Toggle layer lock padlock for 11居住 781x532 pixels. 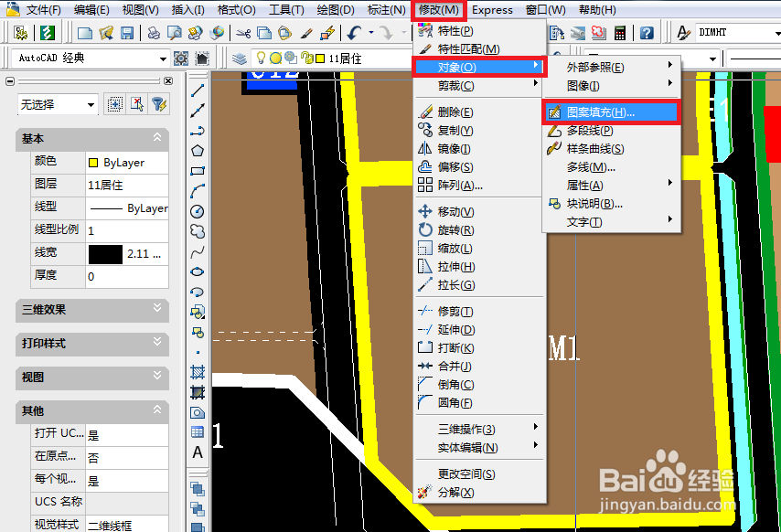click(x=307, y=59)
